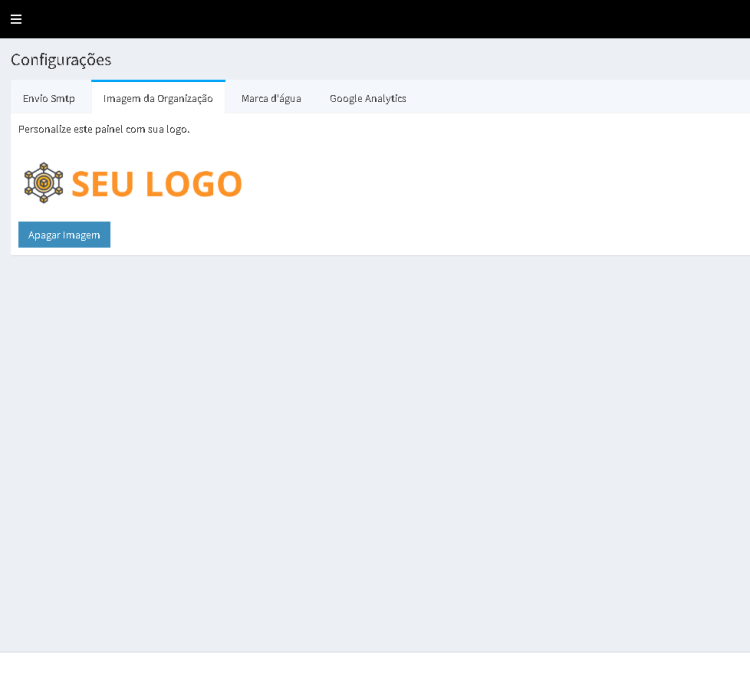Click the orange SEU LOGO text

click(156, 184)
